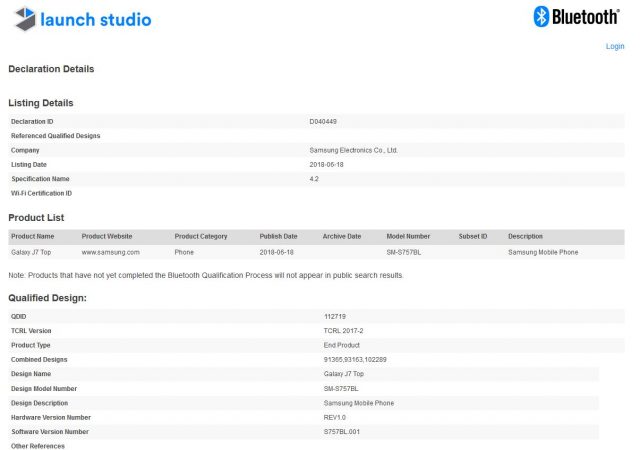Click the Archive Date column header

coord(341,236)
